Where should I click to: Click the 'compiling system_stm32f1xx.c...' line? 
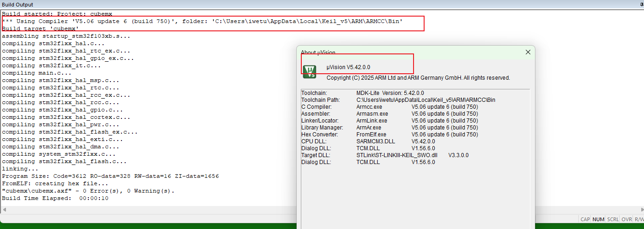pyautogui.click(x=59, y=154)
